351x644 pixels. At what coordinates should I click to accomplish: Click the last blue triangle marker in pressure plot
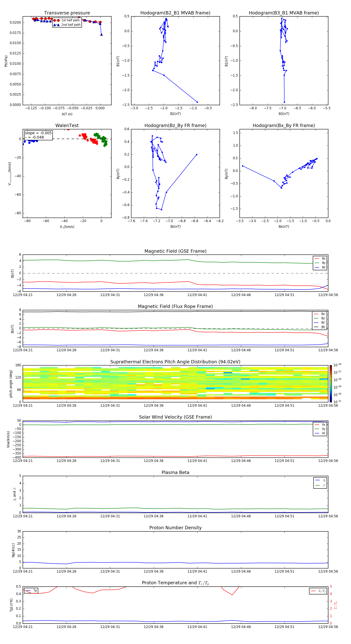click(101, 34)
